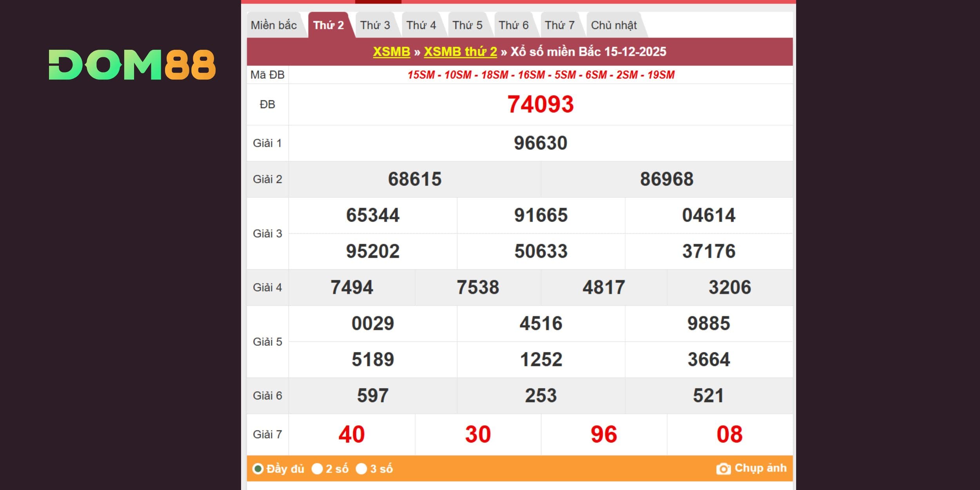Select the Đầy đủ radio option
980x490 pixels.
pos(258,469)
